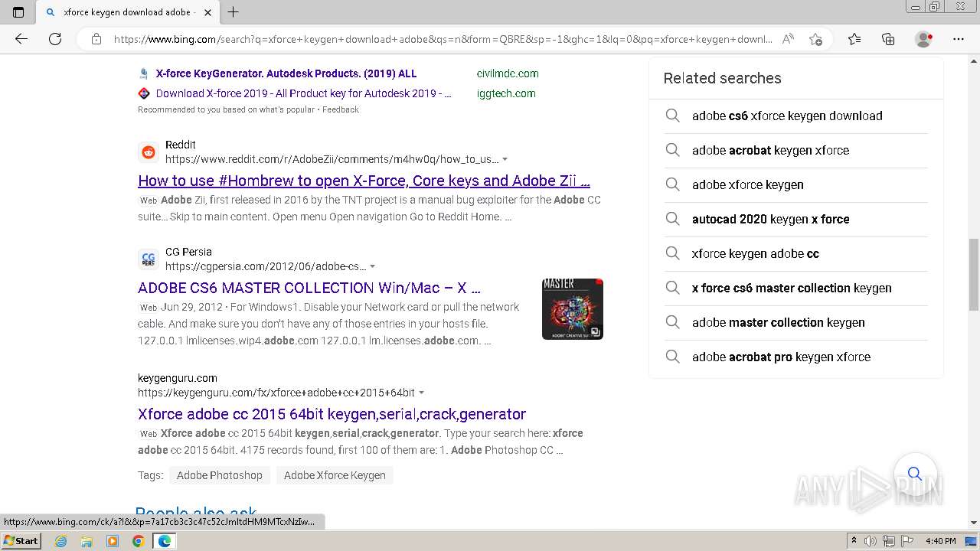Click the Bing URL in the address bar
Screen dimensions: 980x551
click(x=443, y=39)
